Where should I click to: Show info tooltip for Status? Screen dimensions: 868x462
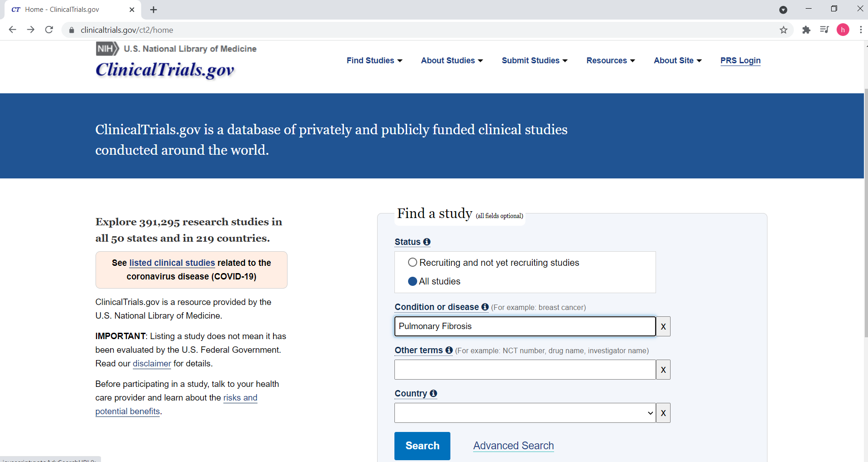pos(427,242)
